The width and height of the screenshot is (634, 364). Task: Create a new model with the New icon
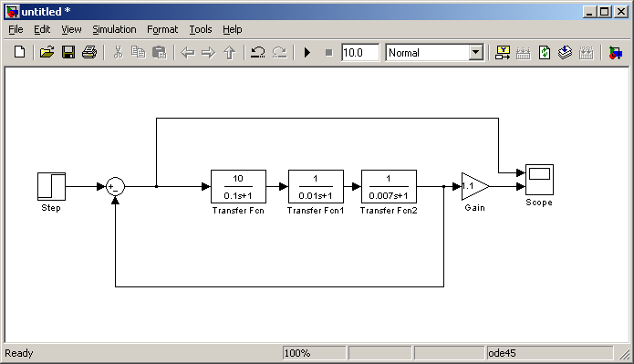pyautogui.click(x=19, y=53)
